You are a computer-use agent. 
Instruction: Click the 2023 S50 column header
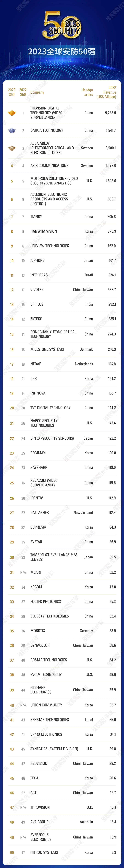(12, 92)
